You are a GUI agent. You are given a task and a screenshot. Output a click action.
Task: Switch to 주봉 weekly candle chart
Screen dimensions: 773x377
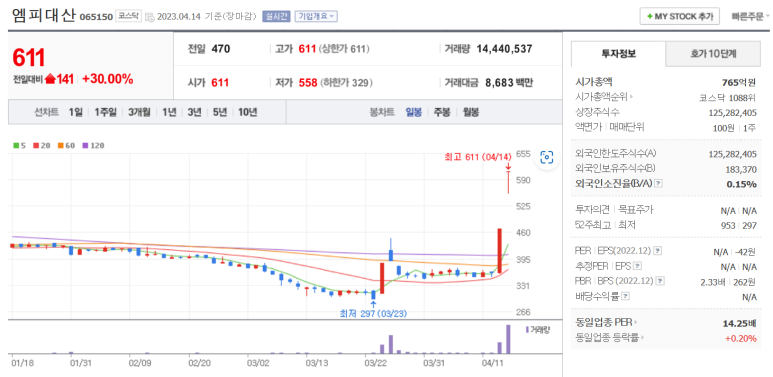[442, 112]
